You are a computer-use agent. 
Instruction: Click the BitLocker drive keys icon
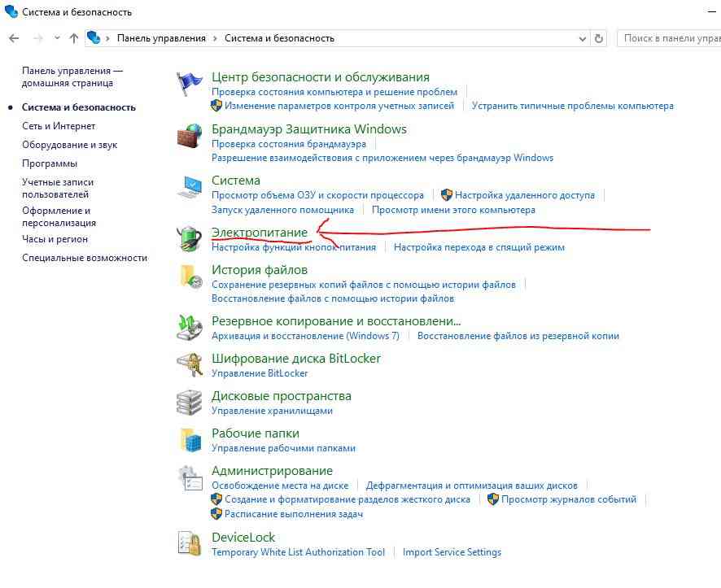pyautogui.click(x=190, y=364)
